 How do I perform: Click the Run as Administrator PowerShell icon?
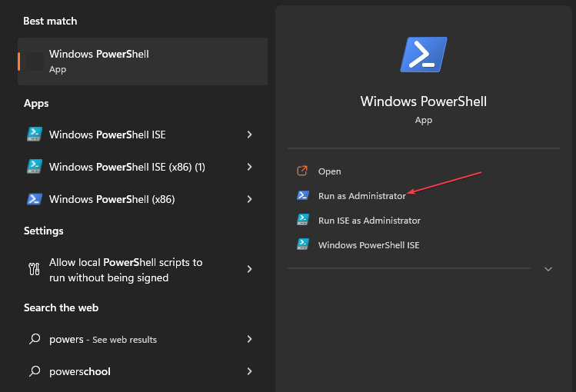pos(303,196)
